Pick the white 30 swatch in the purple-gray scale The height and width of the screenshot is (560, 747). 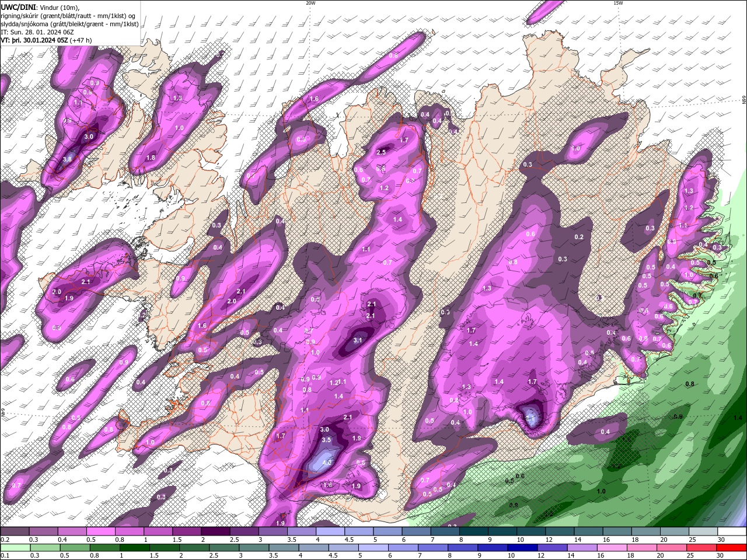coord(732,531)
